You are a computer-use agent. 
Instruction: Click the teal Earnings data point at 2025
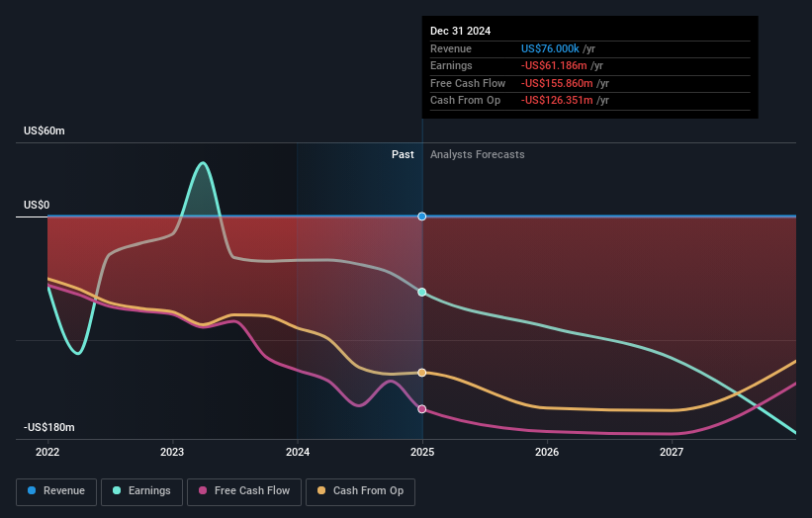422,293
